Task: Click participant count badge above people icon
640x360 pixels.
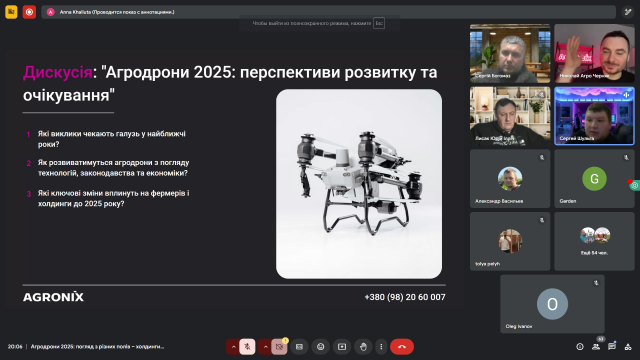Action: [600, 339]
